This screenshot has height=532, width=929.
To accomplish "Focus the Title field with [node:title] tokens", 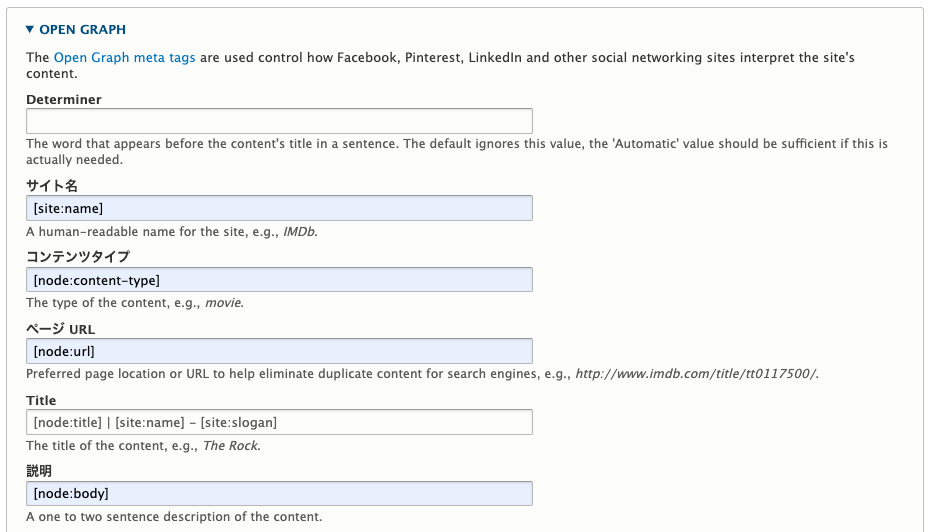I will tap(279, 422).
